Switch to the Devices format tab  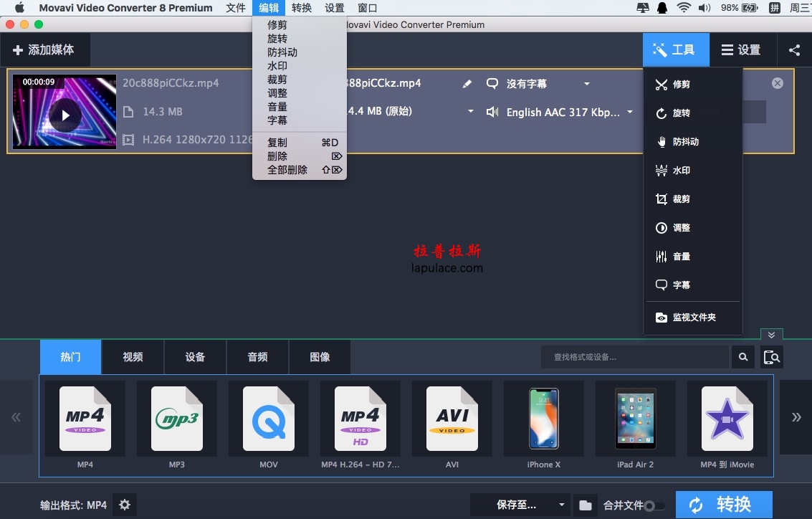click(195, 357)
